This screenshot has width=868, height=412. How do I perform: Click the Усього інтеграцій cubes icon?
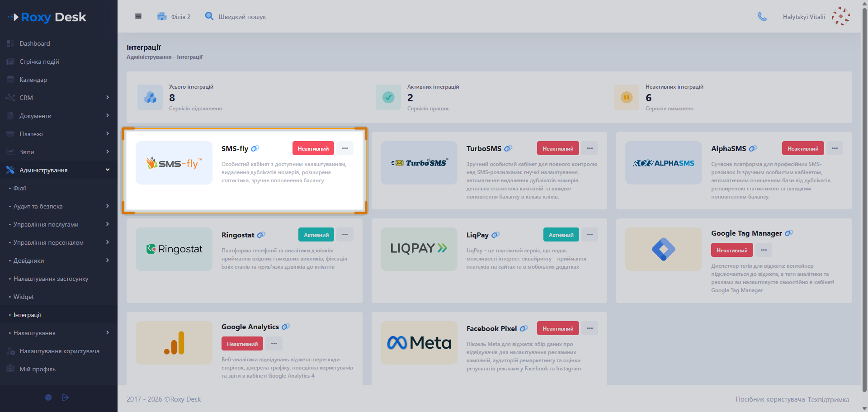point(150,97)
